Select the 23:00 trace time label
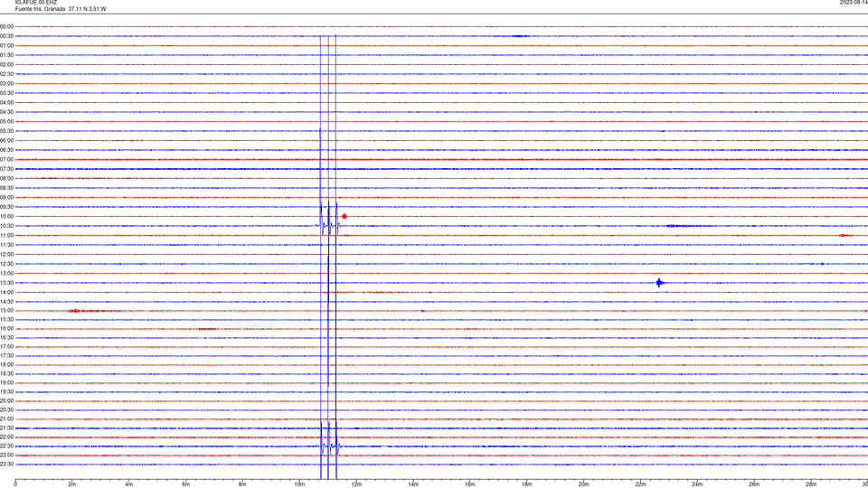Image resolution: width=868 pixels, height=488 pixels. (6, 455)
